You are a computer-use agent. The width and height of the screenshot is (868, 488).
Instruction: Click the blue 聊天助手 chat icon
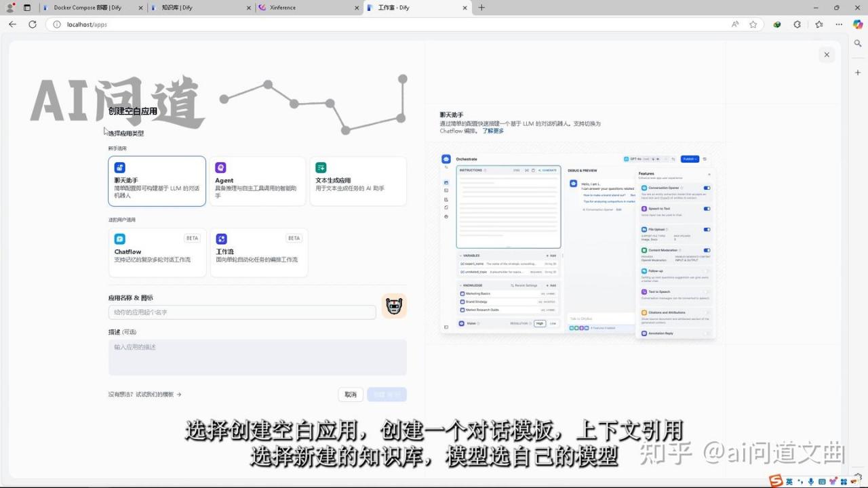pos(119,167)
